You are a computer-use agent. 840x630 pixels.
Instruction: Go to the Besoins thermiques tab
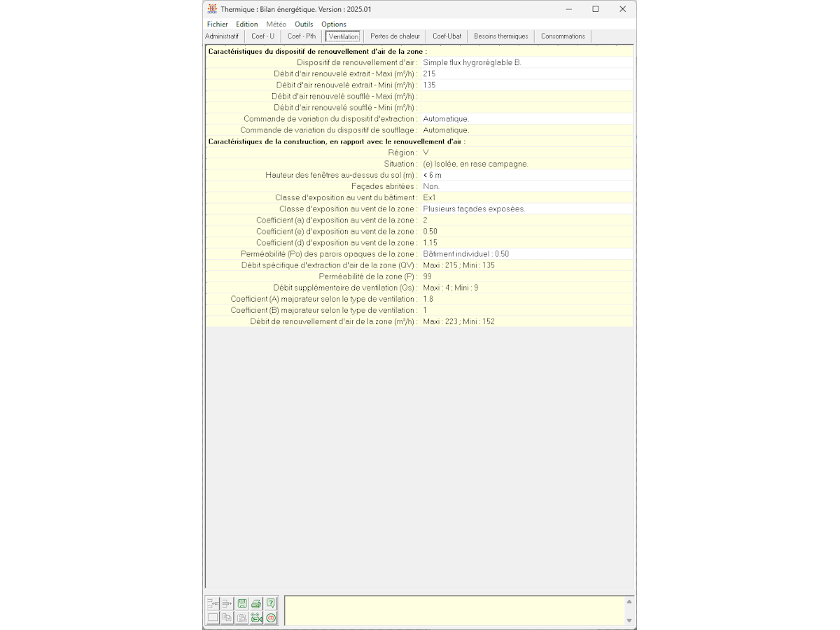point(500,36)
